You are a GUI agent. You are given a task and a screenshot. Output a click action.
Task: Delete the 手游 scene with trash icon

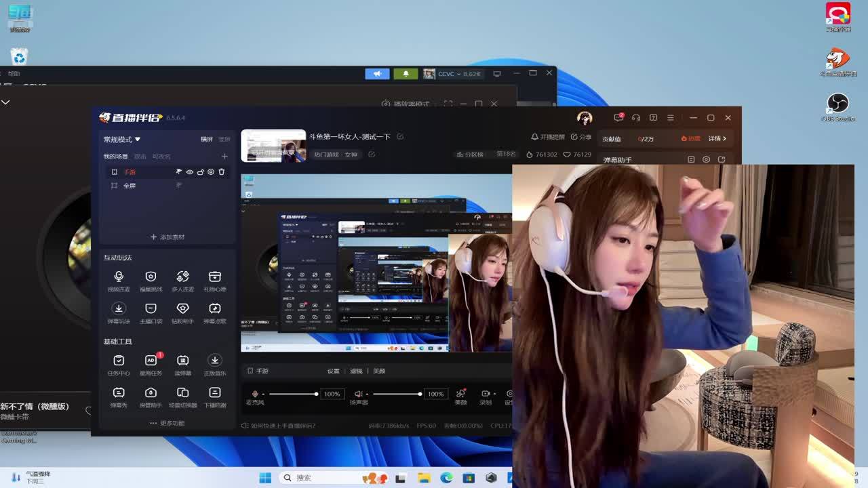pos(221,172)
